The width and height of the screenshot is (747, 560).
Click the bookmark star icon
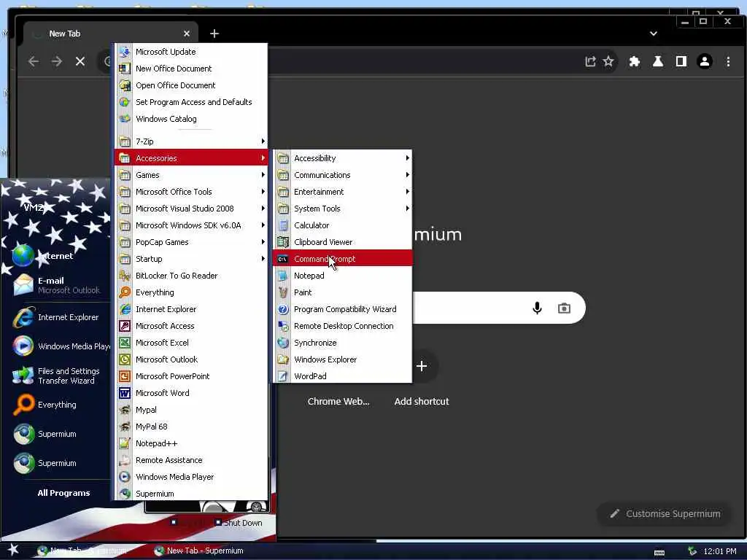coord(608,61)
